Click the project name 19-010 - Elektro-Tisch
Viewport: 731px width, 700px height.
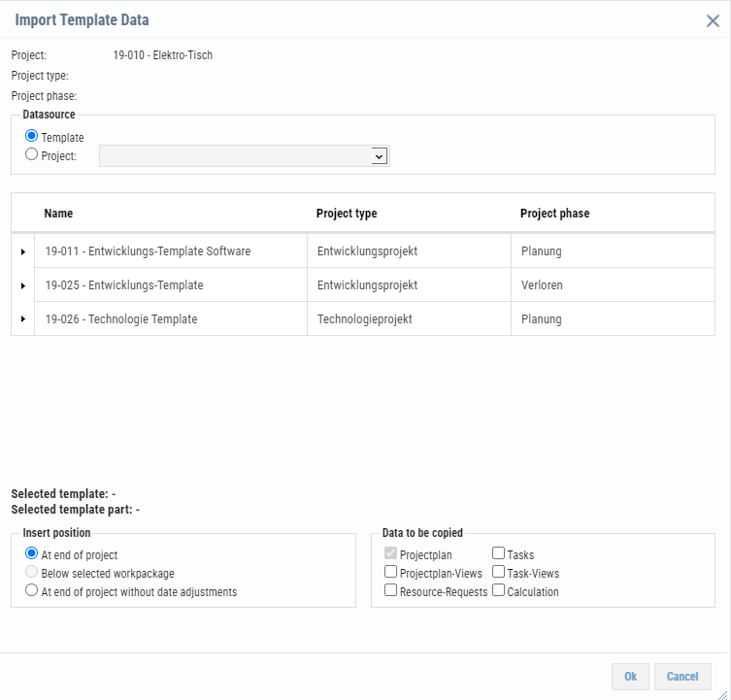[163, 55]
